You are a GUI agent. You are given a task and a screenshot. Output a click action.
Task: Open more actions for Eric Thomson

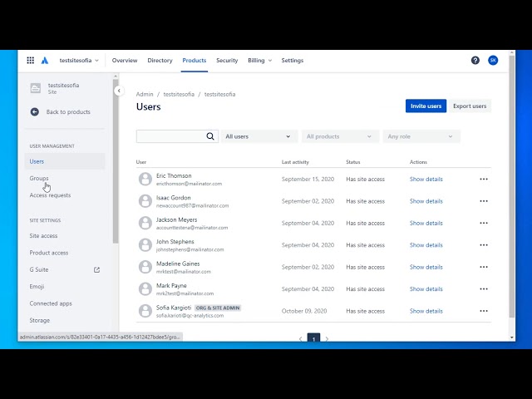(x=484, y=180)
